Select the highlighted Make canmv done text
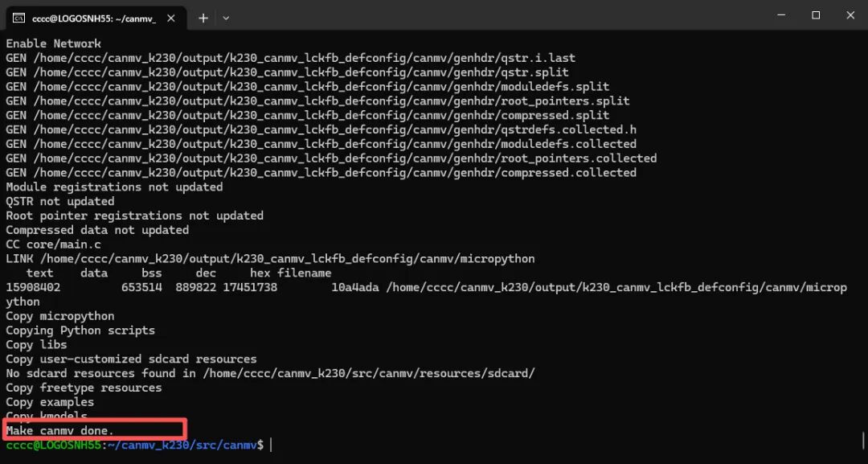The image size is (868, 464). click(x=60, y=429)
